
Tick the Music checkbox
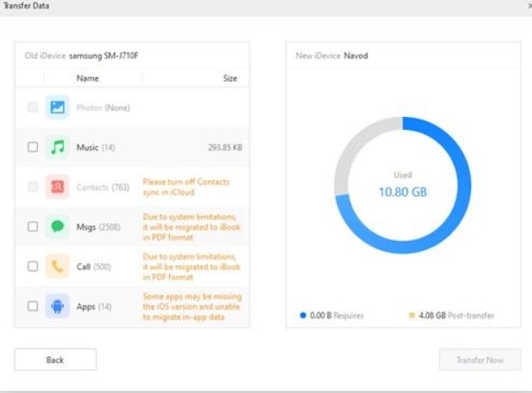[33, 147]
